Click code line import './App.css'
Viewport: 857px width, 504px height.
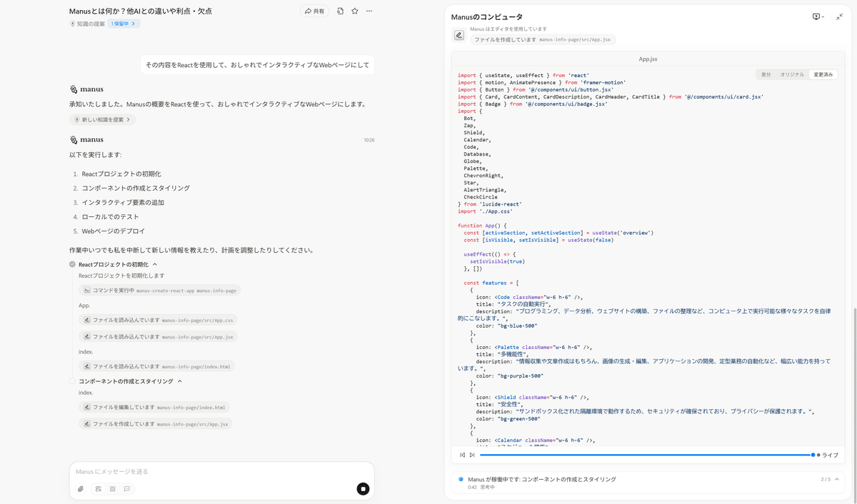pyautogui.click(x=485, y=211)
